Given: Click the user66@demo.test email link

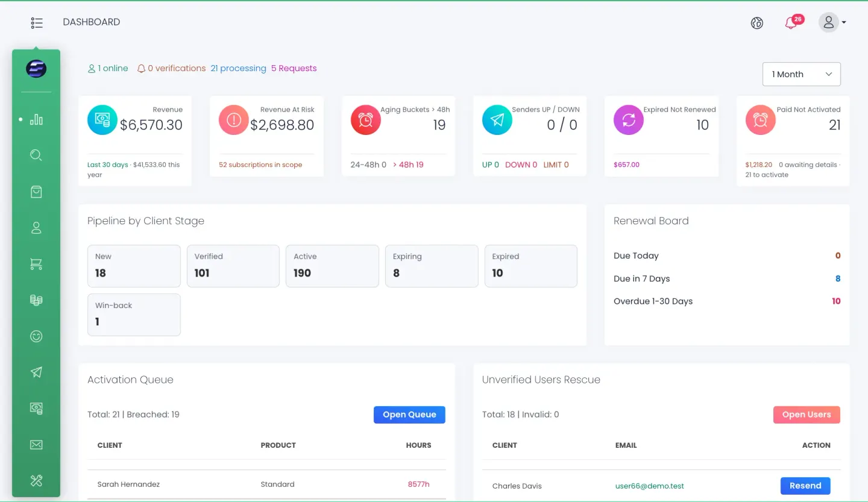Looking at the screenshot, I should tap(649, 486).
